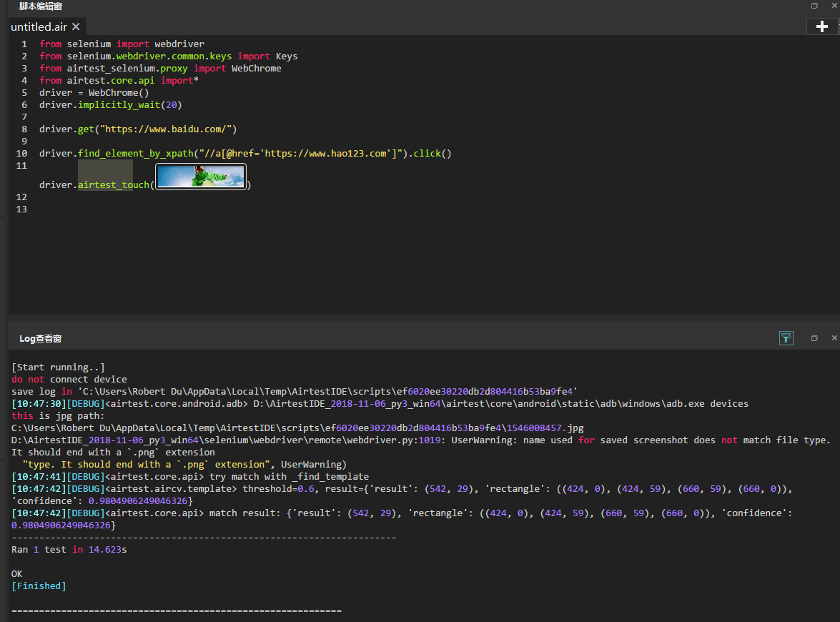This screenshot has width=840, height=622.
Task: Click the 'save log in' path line
Action: [x=295, y=392]
